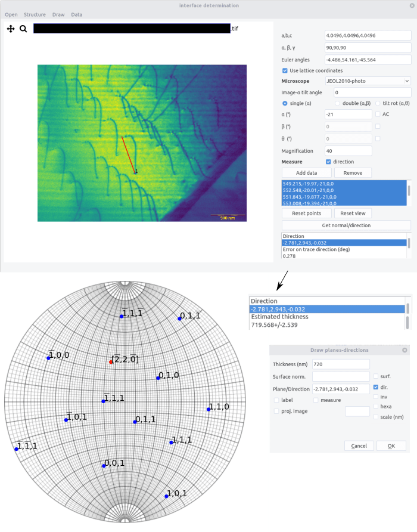This screenshot has height=532, width=417.
Task: Open the Data menu
Action: click(77, 14)
